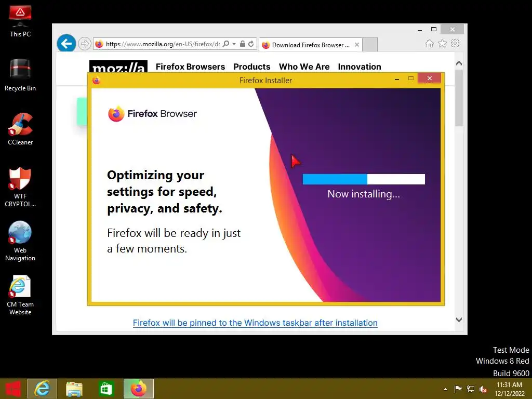The width and height of the screenshot is (532, 399).
Task: Click the Firefox Browser logo in installer
Action: 152,114
